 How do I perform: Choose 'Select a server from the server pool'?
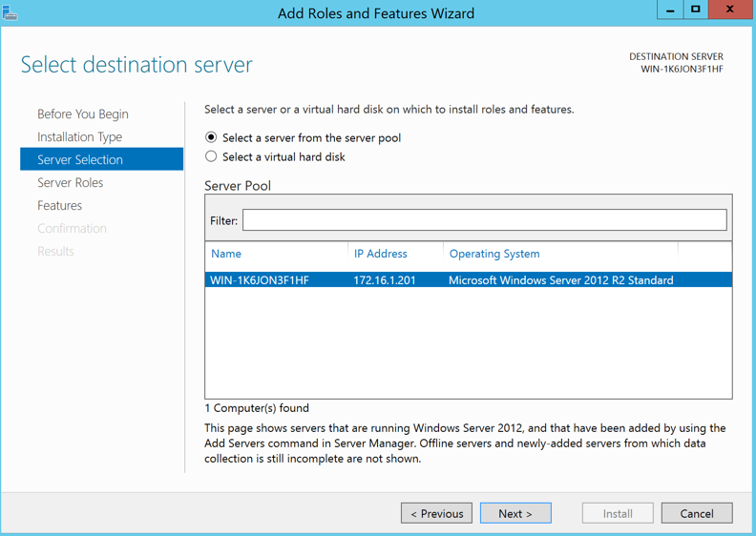[x=211, y=137]
